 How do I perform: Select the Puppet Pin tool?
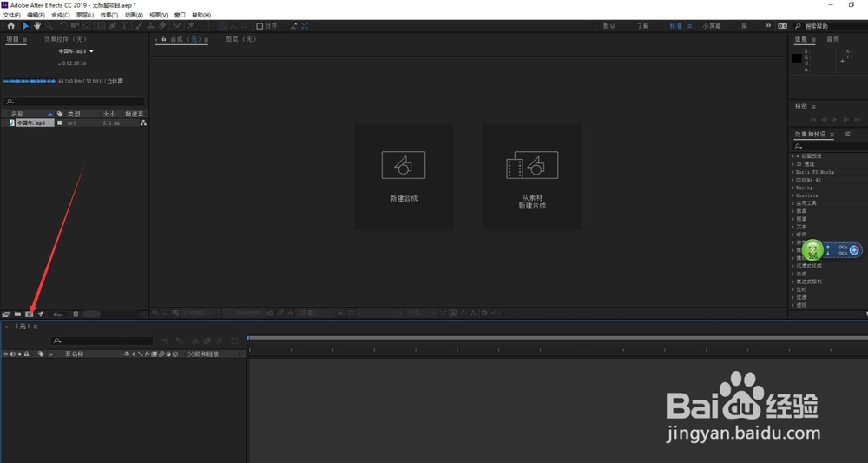pyautogui.click(x=191, y=25)
